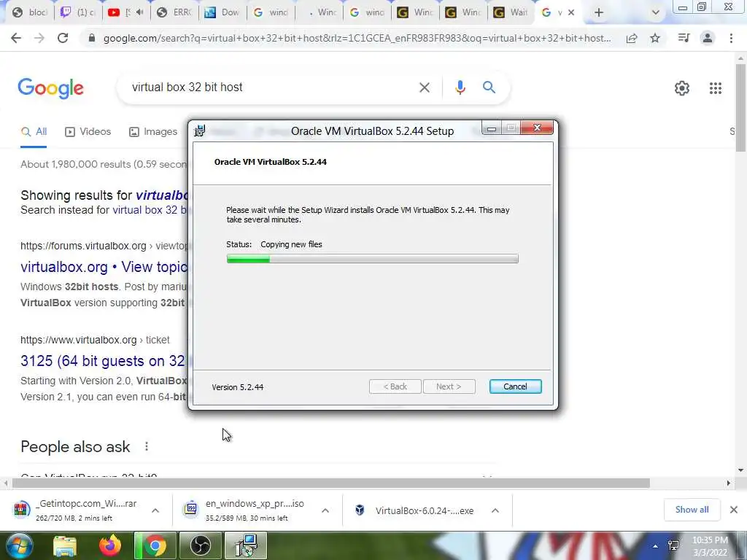
Task: Open File Explorer from taskbar
Action: (x=65, y=545)
